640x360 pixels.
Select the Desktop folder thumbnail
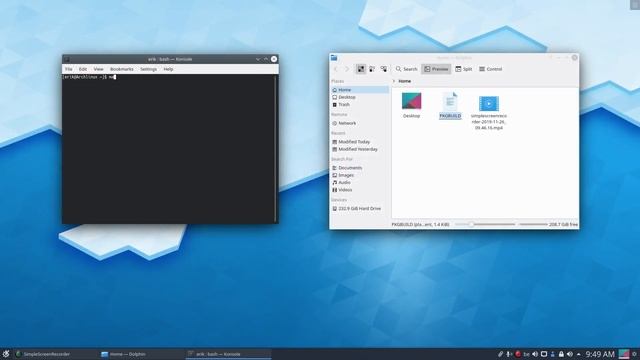[411, 101]
